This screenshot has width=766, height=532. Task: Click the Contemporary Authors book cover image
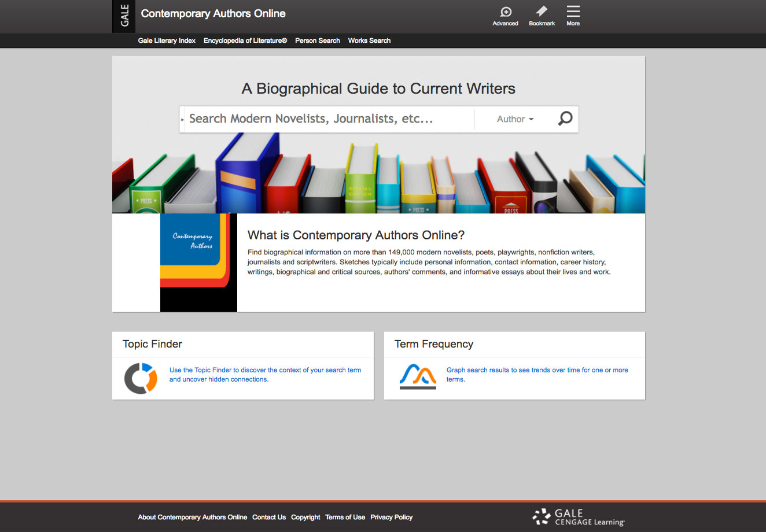pyautogui.click(x=198, y=263)
